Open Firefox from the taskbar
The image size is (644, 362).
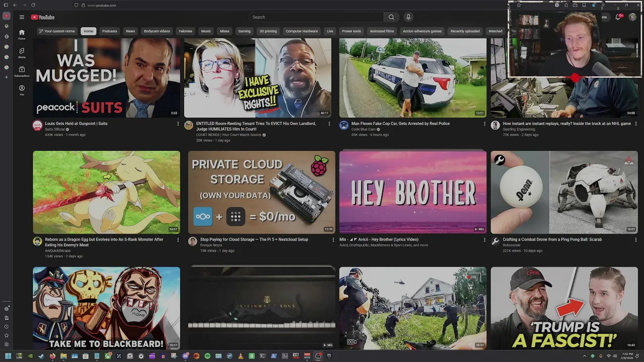point(52,356)
